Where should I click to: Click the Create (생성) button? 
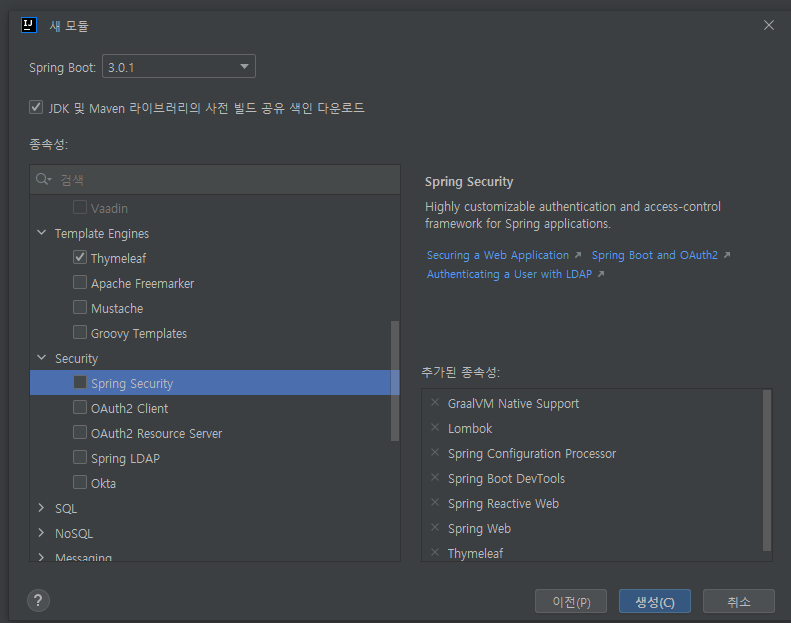tap(654, 601)
